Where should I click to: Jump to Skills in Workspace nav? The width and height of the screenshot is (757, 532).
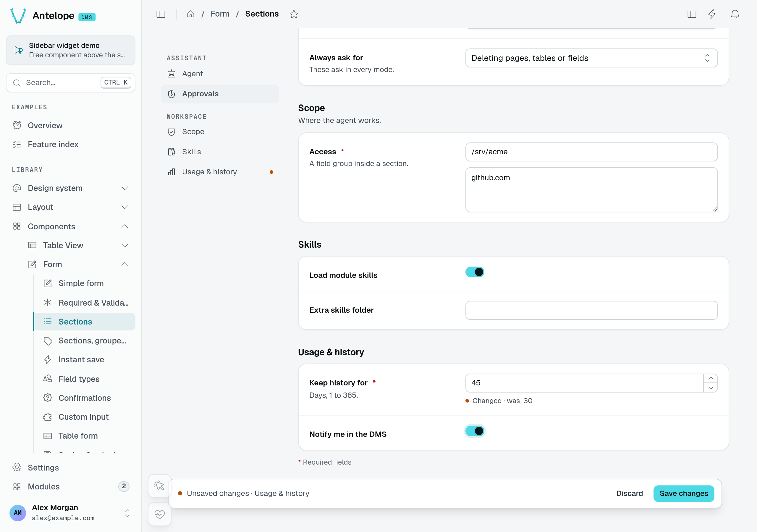(x=220, y=152)
